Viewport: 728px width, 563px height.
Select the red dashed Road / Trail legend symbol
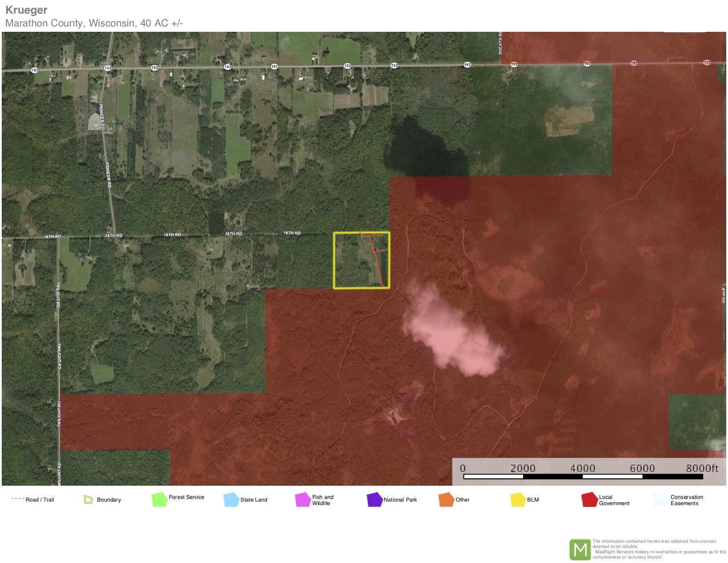click(x=17, y=499)
